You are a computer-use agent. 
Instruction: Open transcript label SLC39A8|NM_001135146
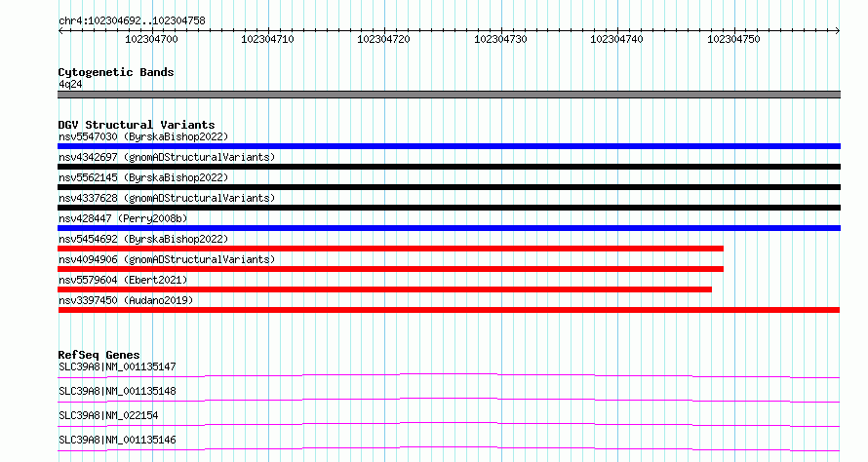tap(117, 440)
